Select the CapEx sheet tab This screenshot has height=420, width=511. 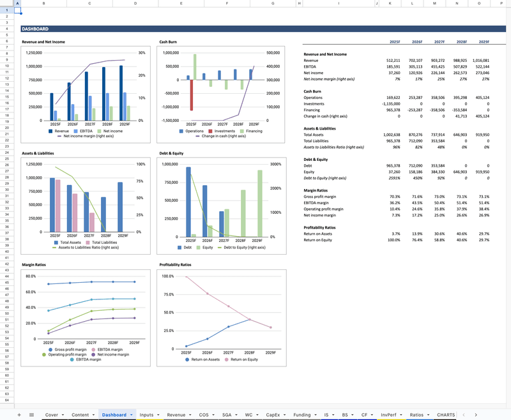click(273, 415)
